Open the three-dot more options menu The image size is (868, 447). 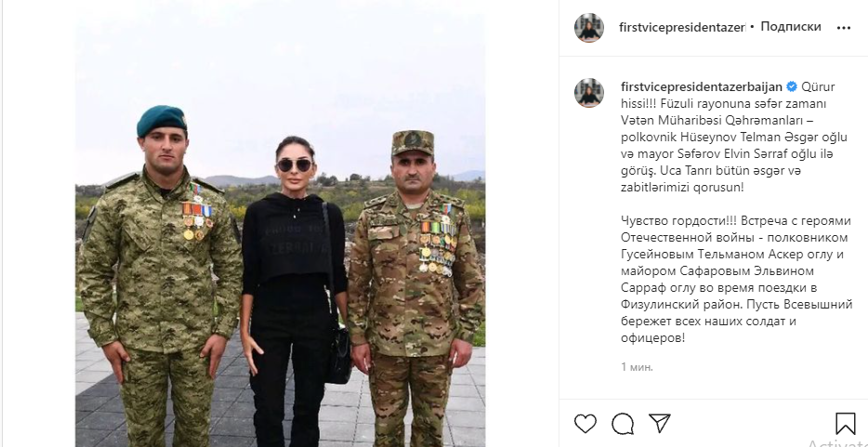[x=844, y=28]
